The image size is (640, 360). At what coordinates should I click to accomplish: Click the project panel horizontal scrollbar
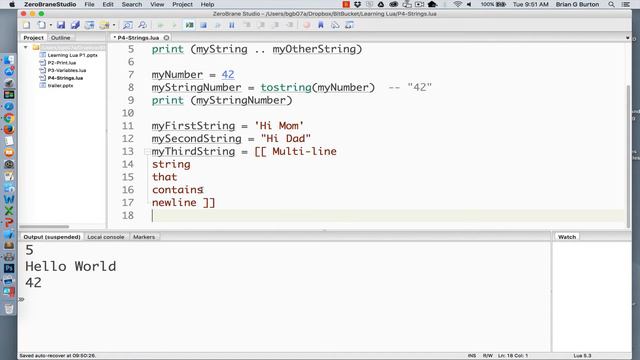tap(44, 227)
